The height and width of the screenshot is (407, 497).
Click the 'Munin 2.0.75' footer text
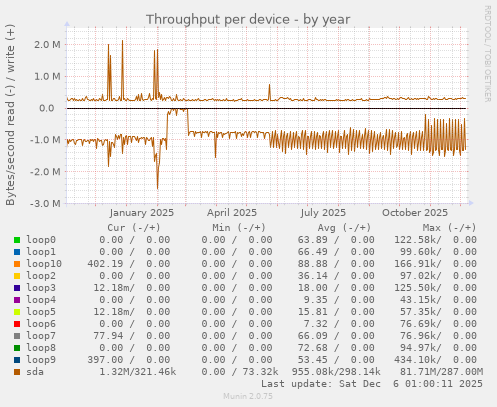(x=248, y=396)
